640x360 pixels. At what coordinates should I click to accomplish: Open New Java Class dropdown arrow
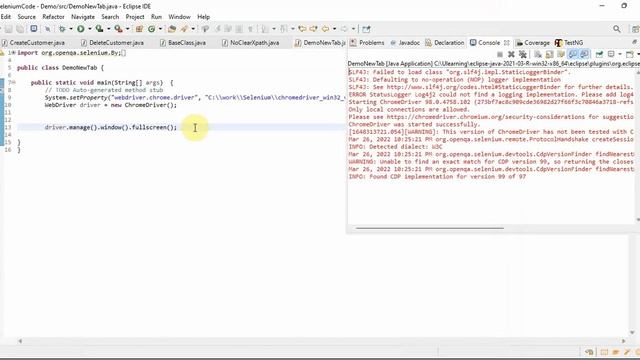tap(160, 29)
